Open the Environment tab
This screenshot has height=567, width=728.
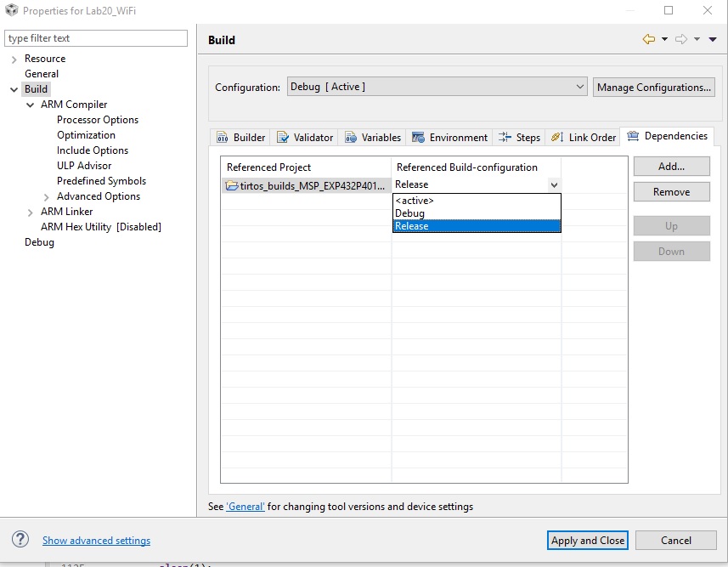tap(450, 138)
